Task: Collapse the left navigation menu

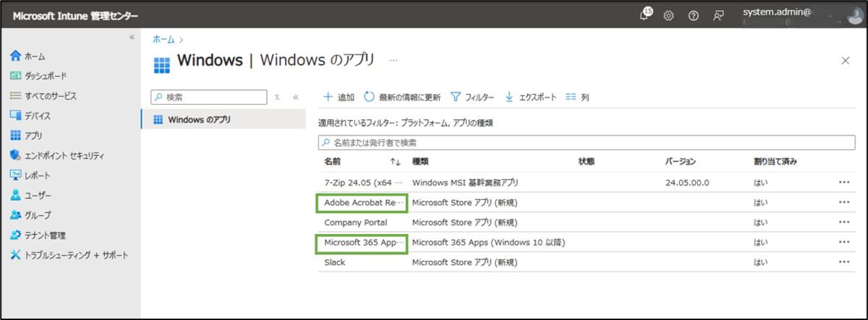Action: click(132, 37)
